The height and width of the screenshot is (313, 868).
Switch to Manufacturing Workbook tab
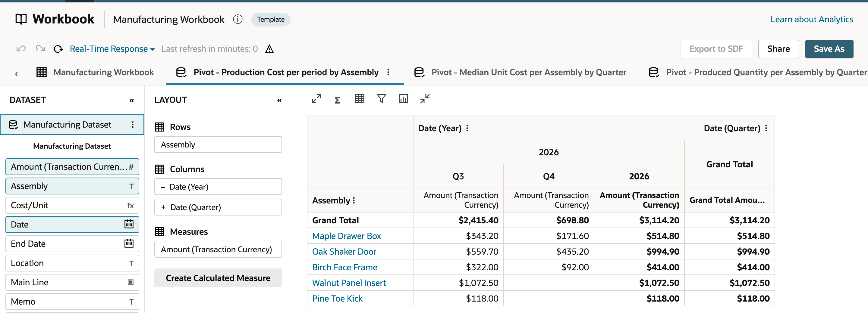coord(95,72)
